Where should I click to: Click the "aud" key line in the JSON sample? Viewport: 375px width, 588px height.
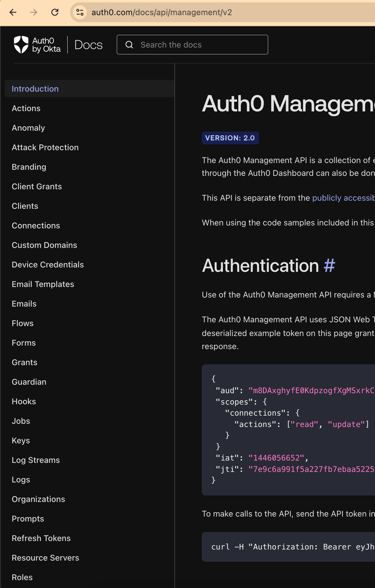point(295,390)
